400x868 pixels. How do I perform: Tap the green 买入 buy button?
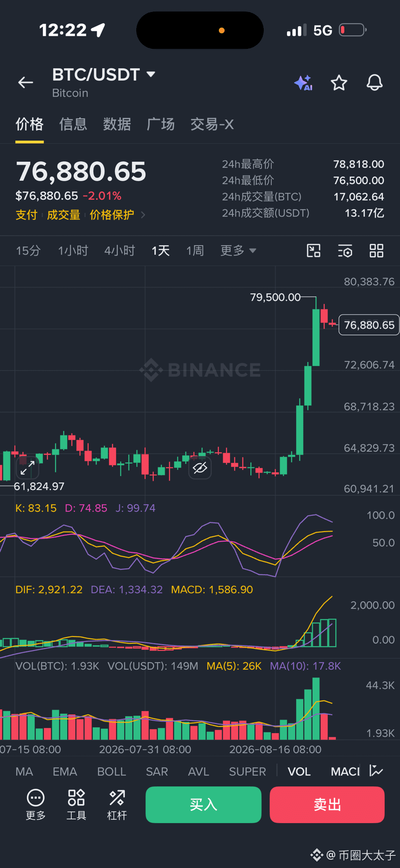tap(203, 805)
